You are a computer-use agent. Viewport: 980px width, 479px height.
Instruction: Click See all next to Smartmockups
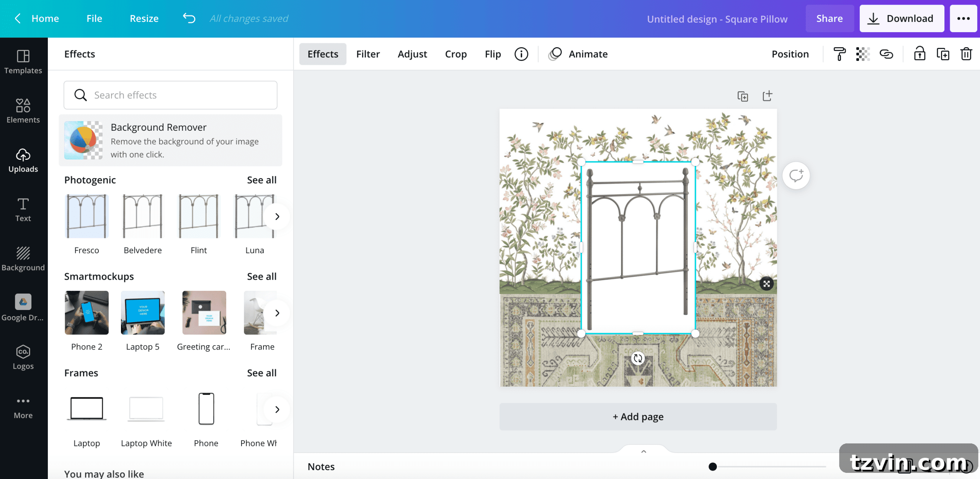[x=261, y=277]
